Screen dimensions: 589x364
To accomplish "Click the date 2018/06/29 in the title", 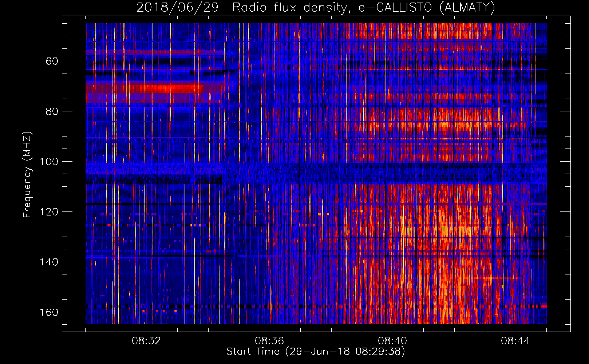I will pos(177,8).
